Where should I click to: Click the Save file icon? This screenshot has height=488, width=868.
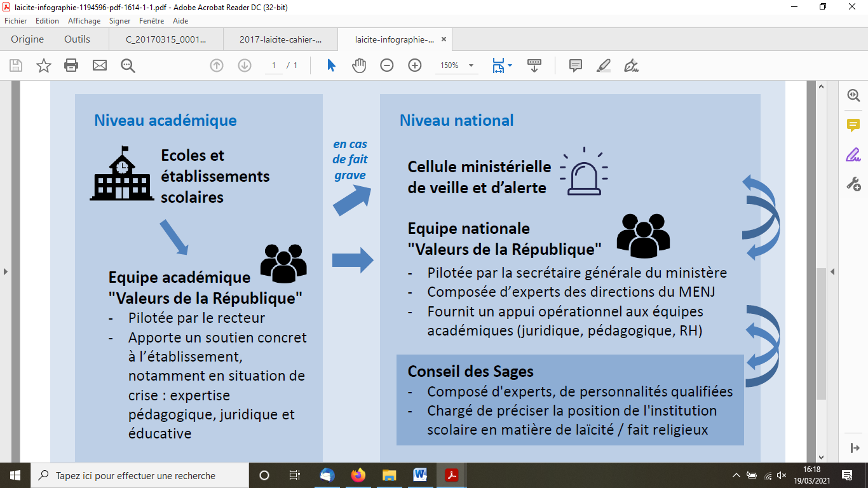[16, 65]
